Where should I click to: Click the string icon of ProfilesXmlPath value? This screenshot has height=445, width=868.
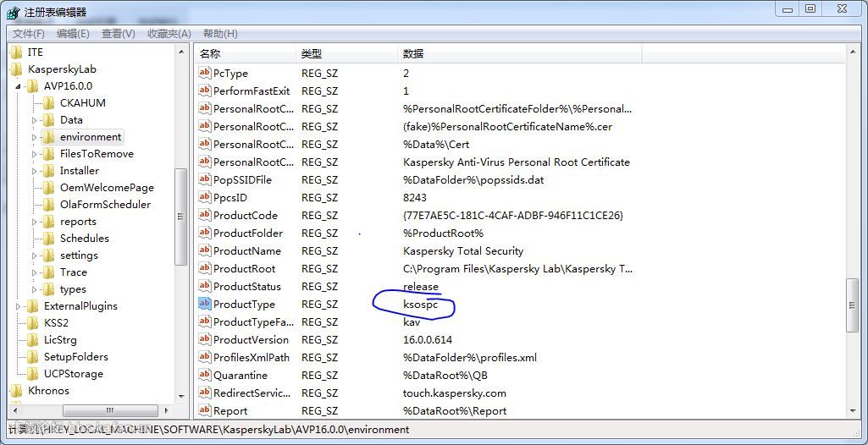click(x=204, y=357)
